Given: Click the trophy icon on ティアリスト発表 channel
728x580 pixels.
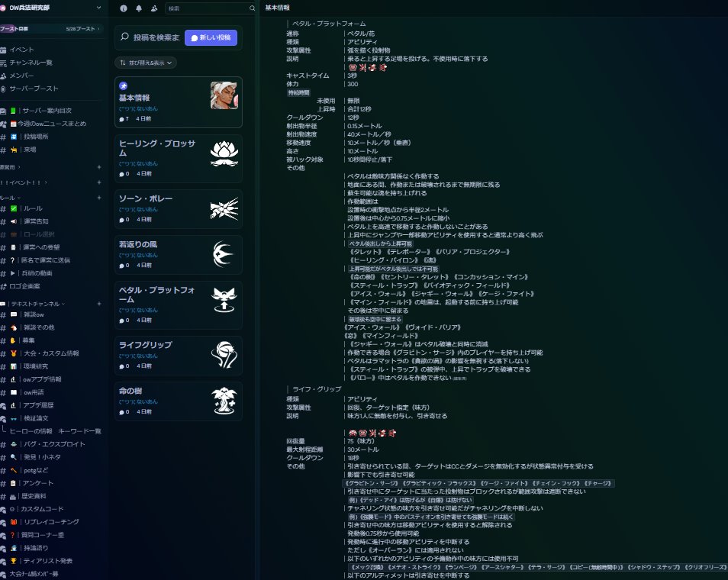Looking at the screenshot, I should (x=14, y=560).
